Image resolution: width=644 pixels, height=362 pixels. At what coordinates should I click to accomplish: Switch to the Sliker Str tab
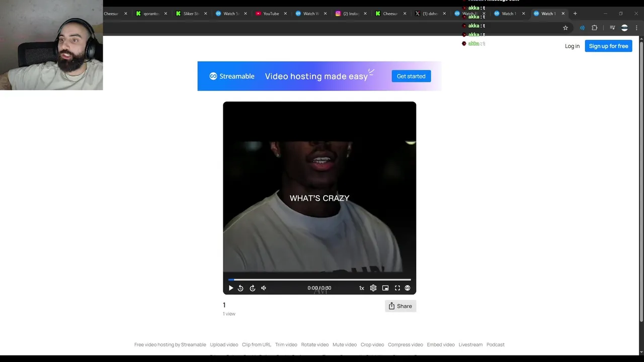point(191,14)
